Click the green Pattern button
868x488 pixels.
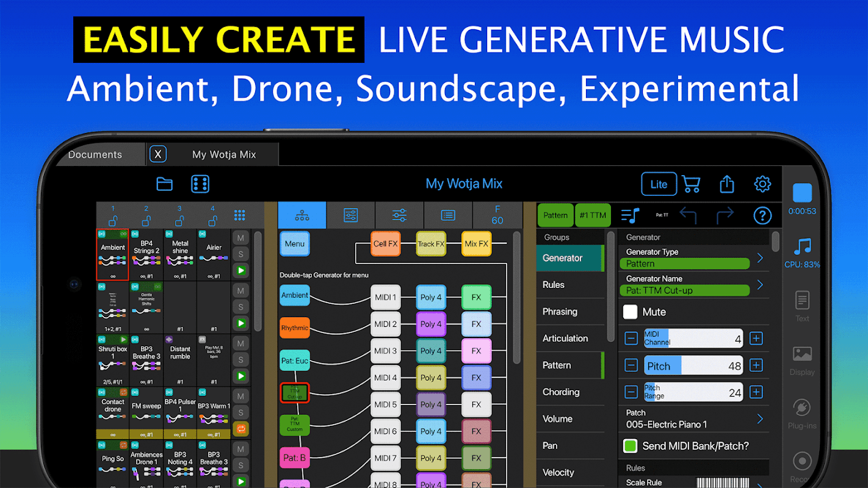(555, 215)
